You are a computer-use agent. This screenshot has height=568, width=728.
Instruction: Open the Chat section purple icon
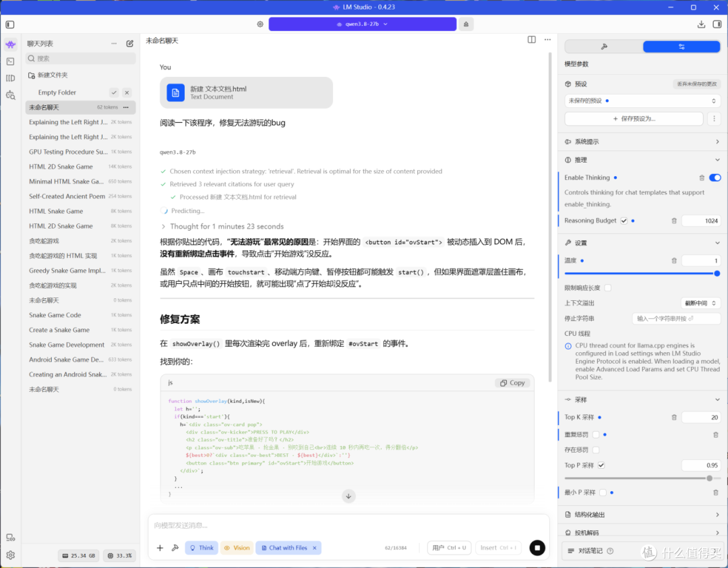click(x=10, y=44)
